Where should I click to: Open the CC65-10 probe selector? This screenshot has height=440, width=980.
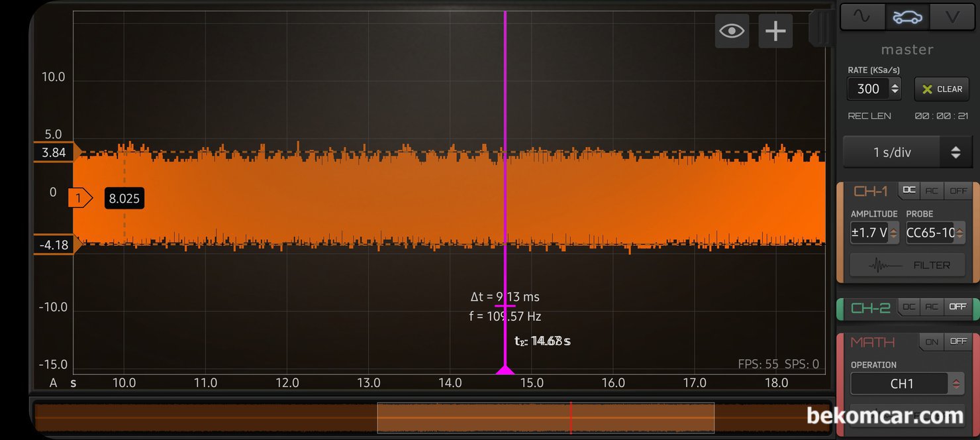pos(935,233)
